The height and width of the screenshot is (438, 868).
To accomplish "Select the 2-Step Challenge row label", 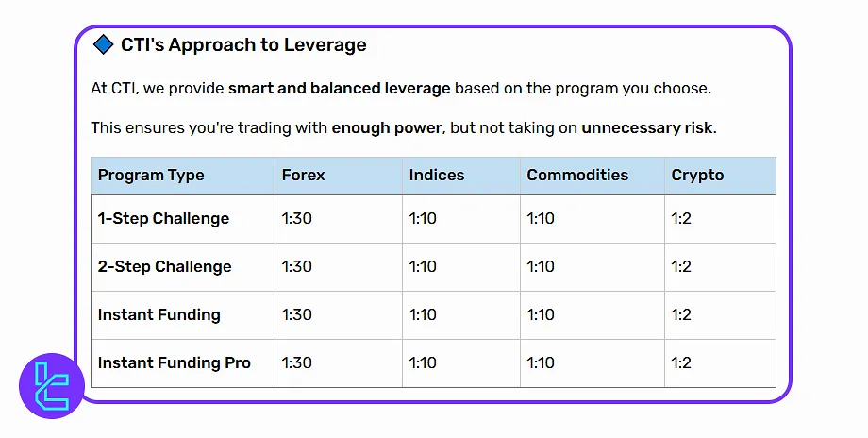I will [164, 266].
